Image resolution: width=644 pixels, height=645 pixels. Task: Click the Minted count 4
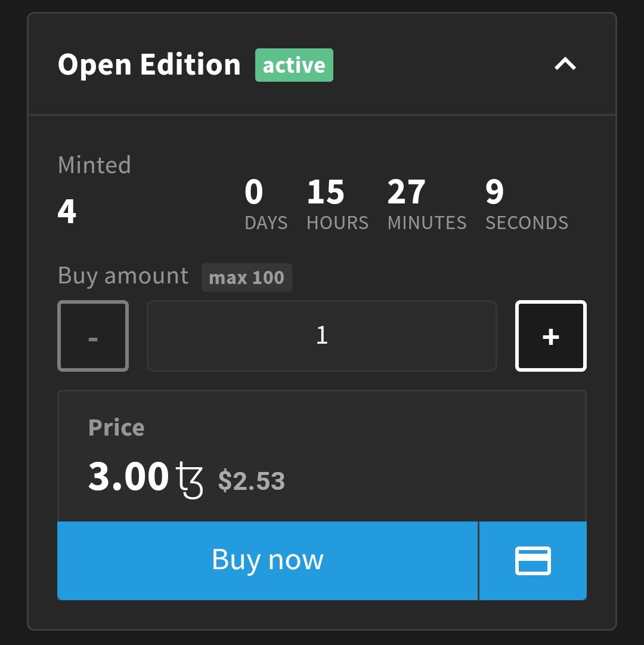tap(67, 211)
